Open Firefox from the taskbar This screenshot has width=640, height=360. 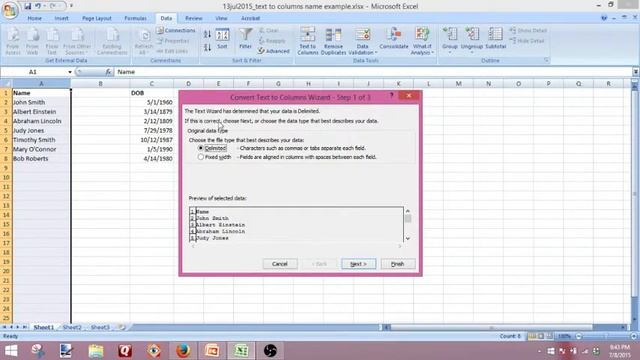tap(183, 351)
